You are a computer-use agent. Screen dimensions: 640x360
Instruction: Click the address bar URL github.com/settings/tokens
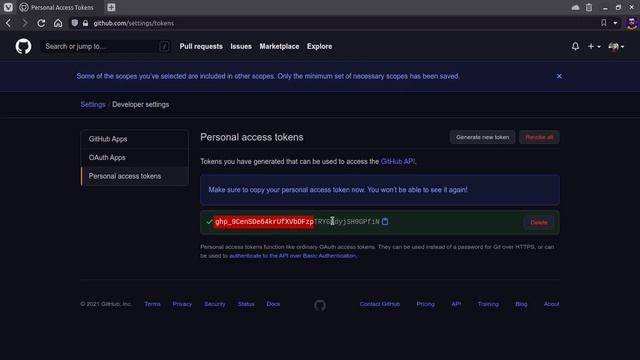click(x=133, y=23)
